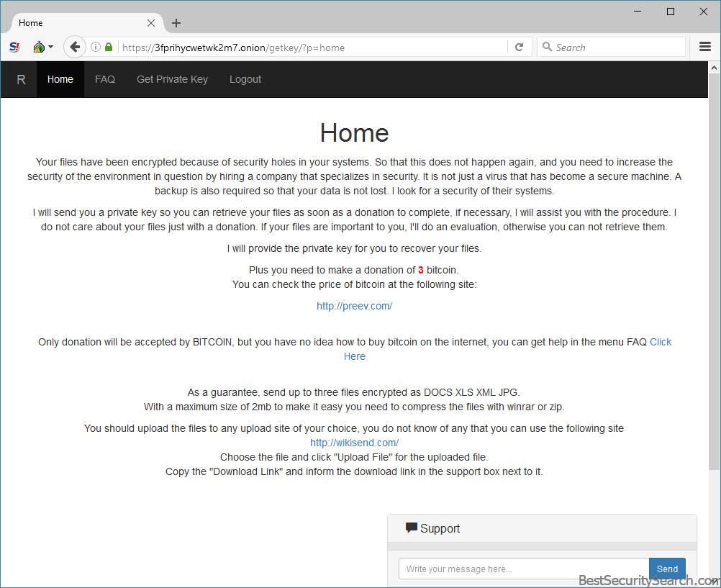Expand the onion icon dropdown arrow
721x588 pixels.
50,48
